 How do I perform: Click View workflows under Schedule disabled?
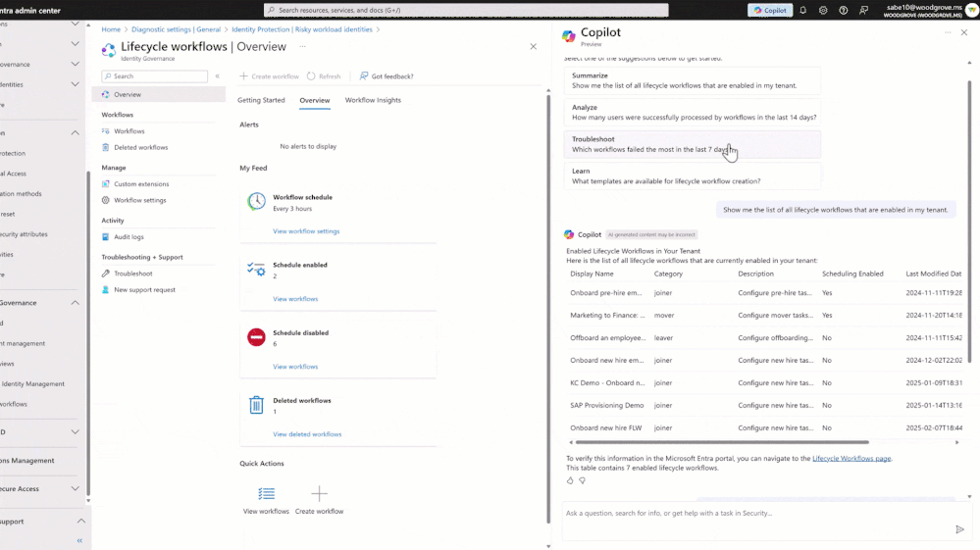tap(295, 367)
